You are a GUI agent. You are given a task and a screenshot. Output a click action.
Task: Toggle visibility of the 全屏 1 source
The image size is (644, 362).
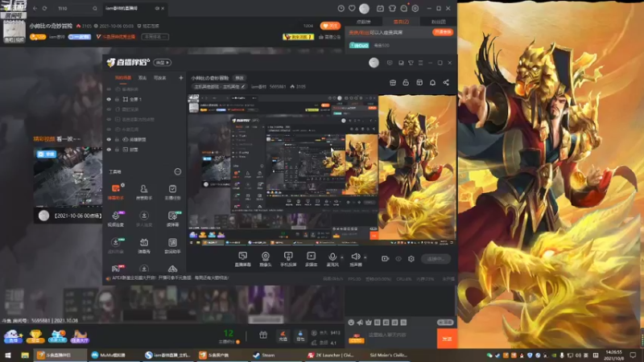pyautogui.click(x=109, y=99)
